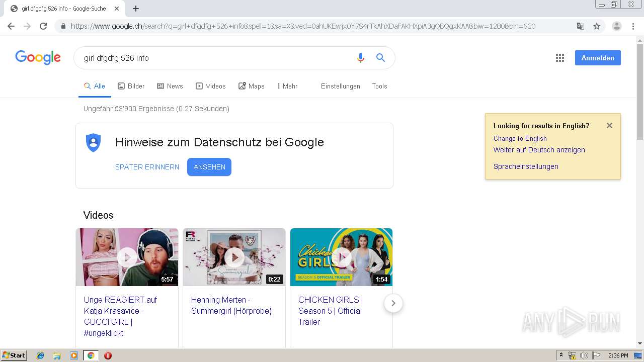Click the network tray icon
This screenshot has height=362, width=644.
coord(572,355)
